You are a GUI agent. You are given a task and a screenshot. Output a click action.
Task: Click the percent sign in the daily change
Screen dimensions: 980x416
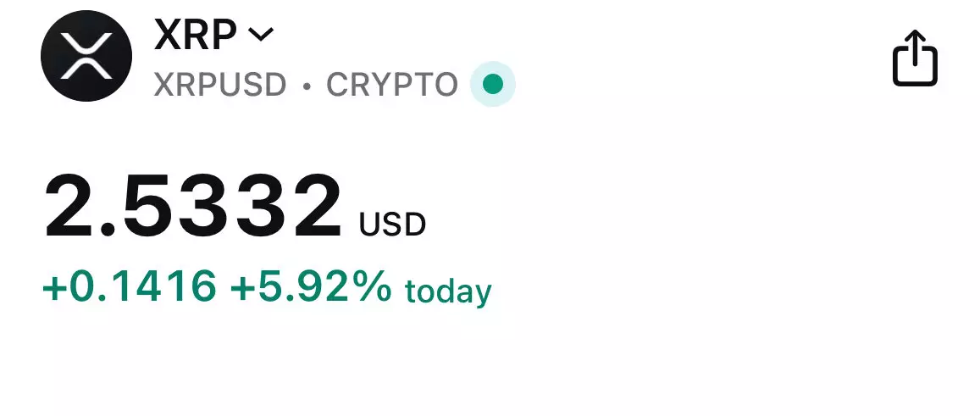click(372, 287)
